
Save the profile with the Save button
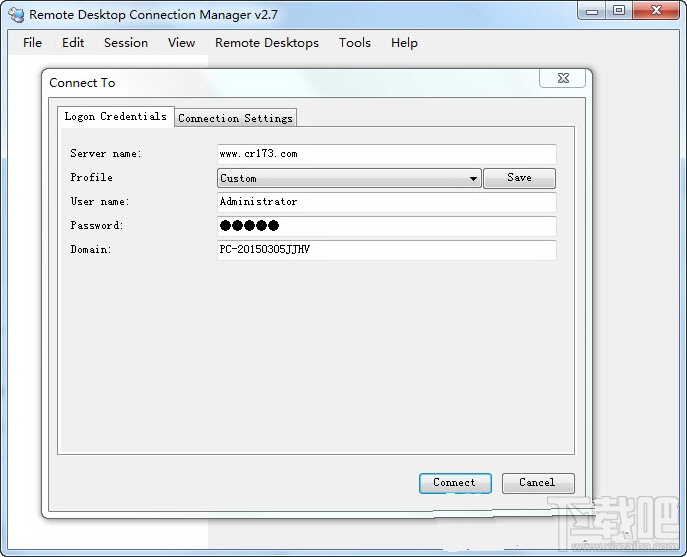519,178
